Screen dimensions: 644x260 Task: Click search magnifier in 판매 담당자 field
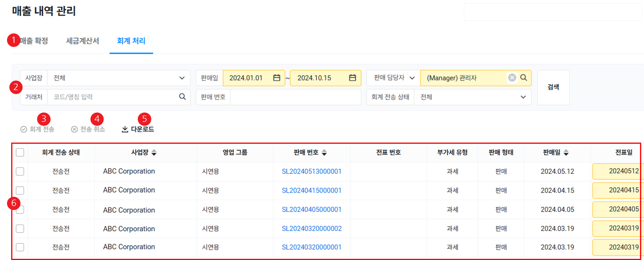523,78
